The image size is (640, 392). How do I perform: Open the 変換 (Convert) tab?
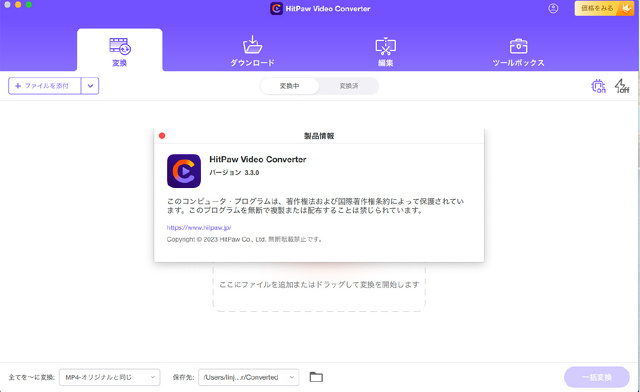[120, 50]
